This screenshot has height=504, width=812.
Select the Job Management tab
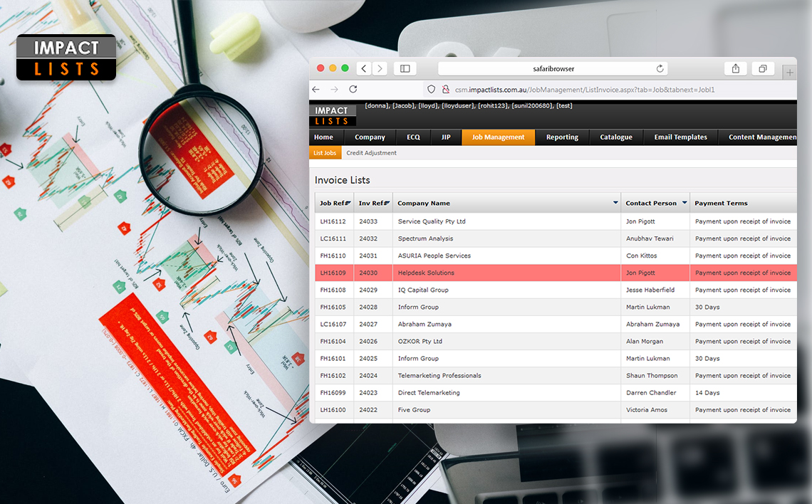pyautogui.click(x=498, y=137)
